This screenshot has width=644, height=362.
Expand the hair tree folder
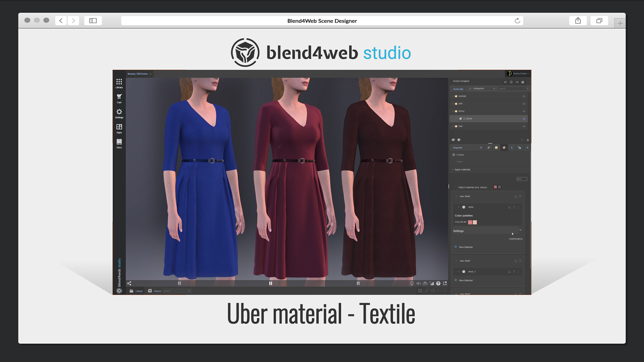point(452,126)
